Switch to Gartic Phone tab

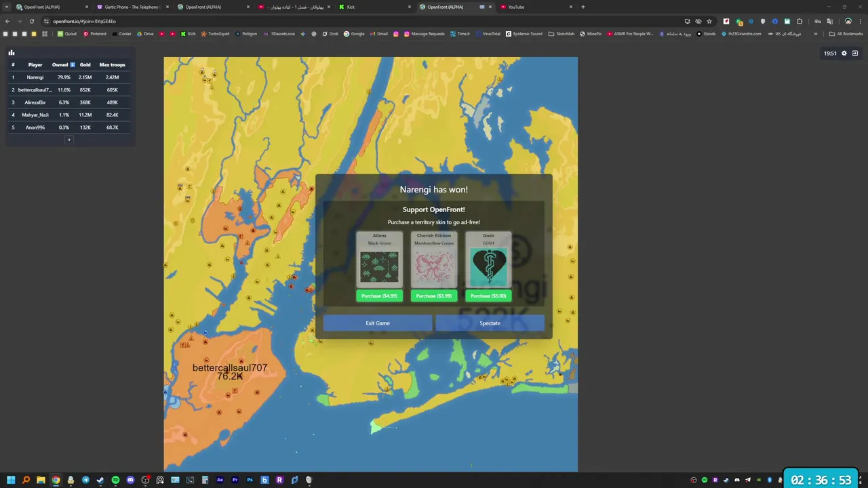[132, 7]
